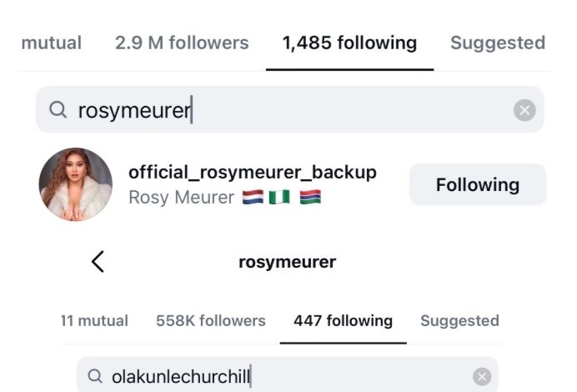577x392 pixels.
Task: Open the top Suggested tab
Action: (498, 43)
